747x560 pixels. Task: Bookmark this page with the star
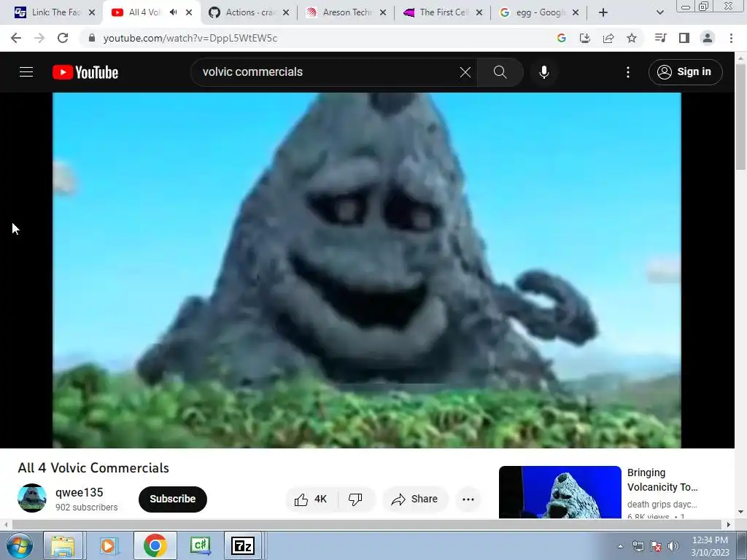click(x=632, y=38)
